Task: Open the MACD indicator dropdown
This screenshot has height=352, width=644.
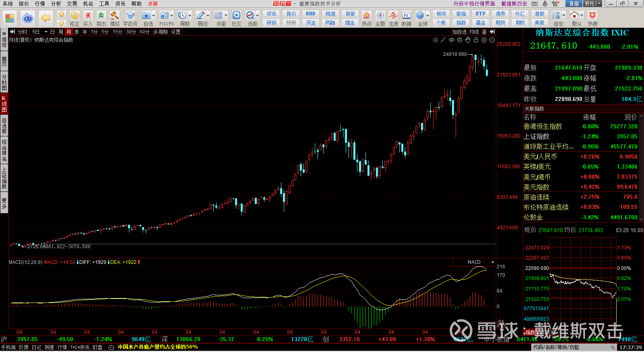Action: [x=493, y=262]
